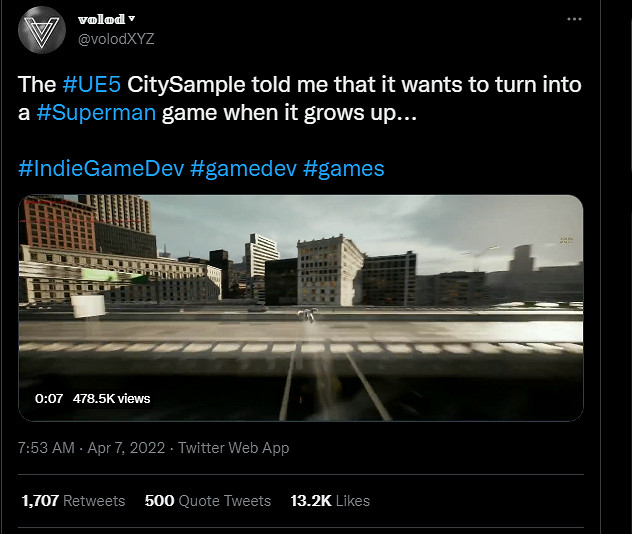
Task: Click the volod profile avatar icon
Action: tap(42, 28)
